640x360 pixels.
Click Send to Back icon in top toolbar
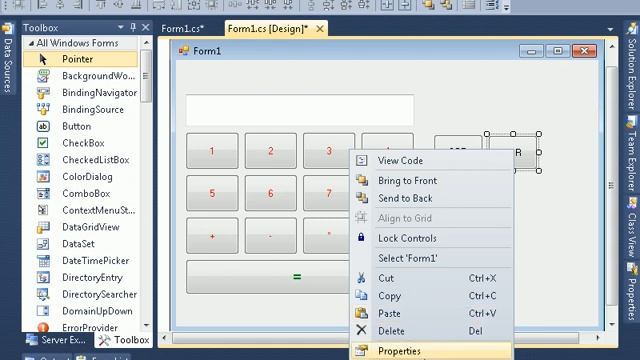446,4
